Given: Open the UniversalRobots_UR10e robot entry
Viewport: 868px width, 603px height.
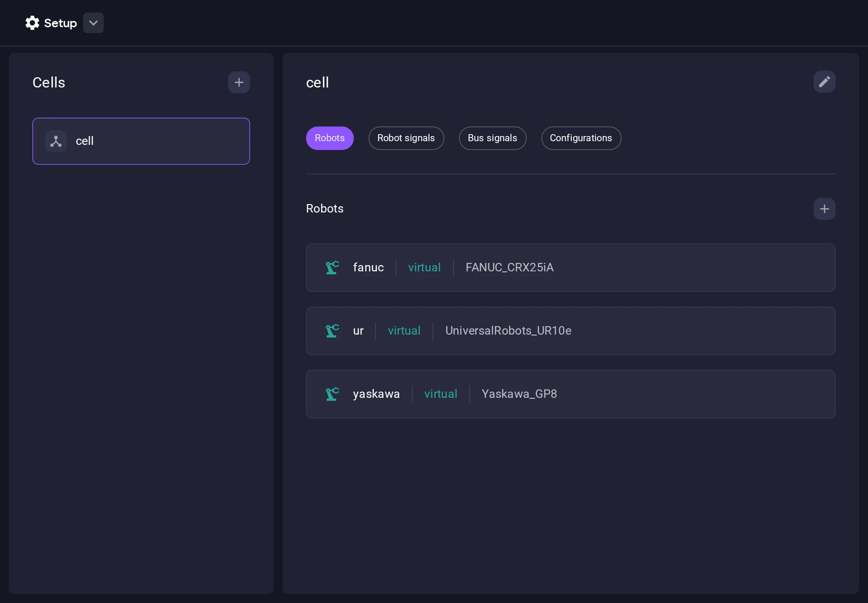Looking at the screenshot, I should pos(508,331).
